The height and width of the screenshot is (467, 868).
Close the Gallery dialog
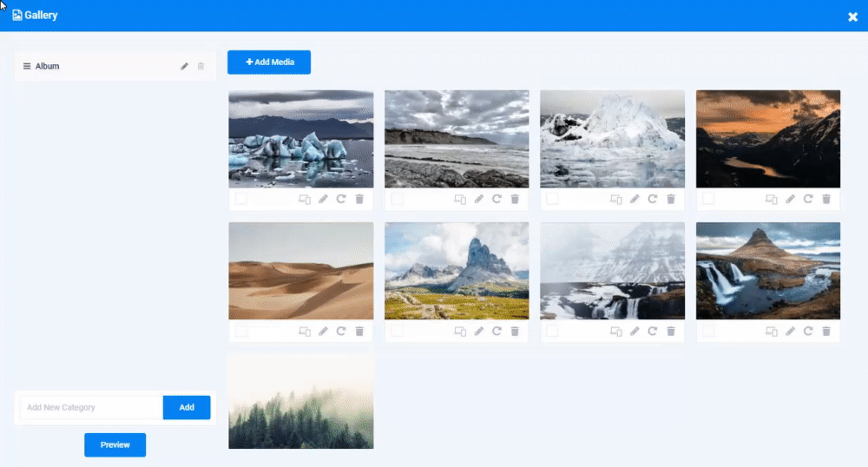852,17
